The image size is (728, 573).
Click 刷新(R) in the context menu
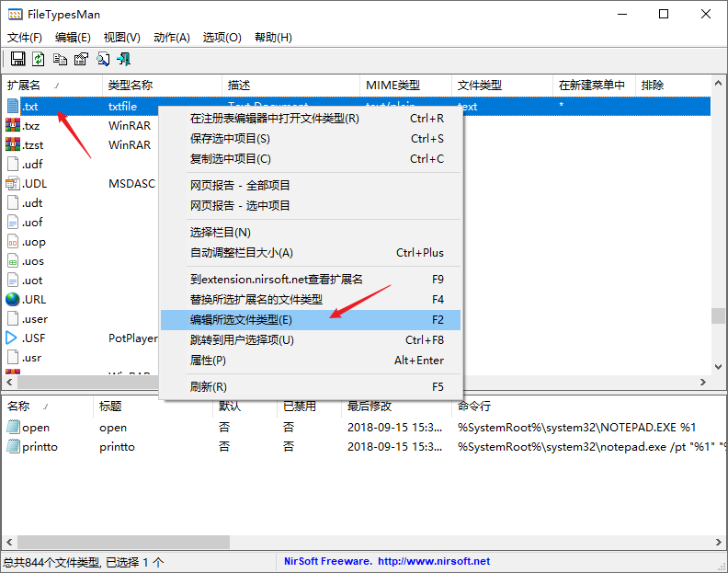208,387
